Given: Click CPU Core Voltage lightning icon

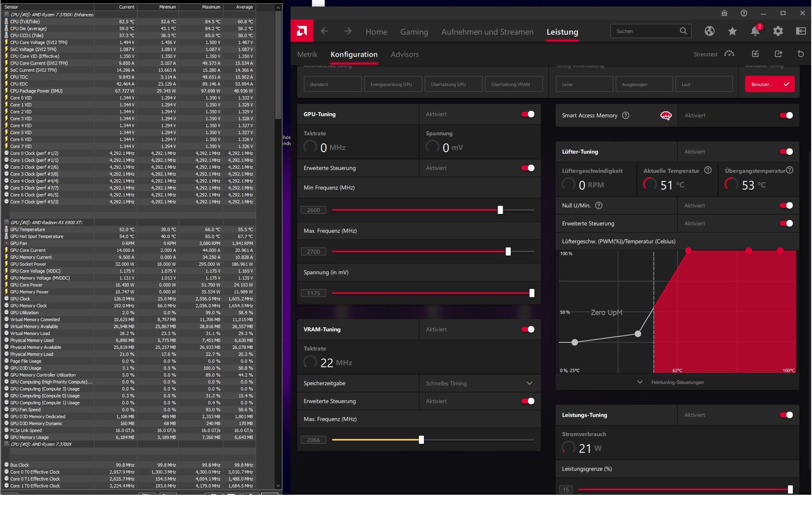Looking at the screenshot, I should point(6,42).
